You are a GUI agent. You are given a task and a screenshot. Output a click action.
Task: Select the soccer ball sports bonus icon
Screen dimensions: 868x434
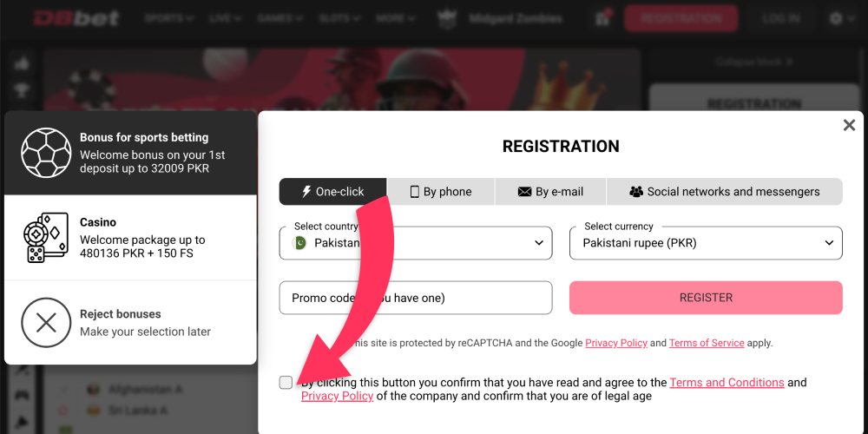[x=46, y=153]
